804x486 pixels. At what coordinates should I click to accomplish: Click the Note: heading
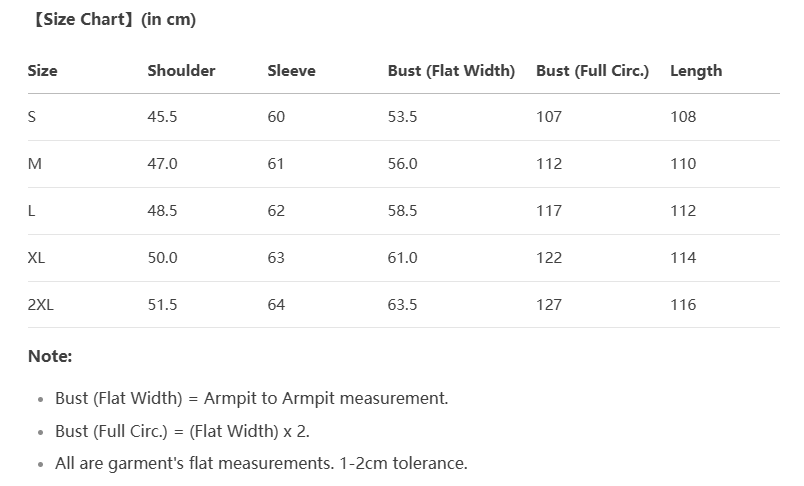point(50,356)
